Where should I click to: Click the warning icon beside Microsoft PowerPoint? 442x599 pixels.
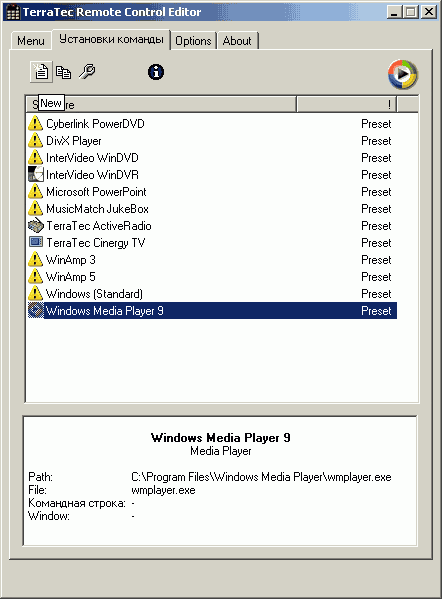36,191
